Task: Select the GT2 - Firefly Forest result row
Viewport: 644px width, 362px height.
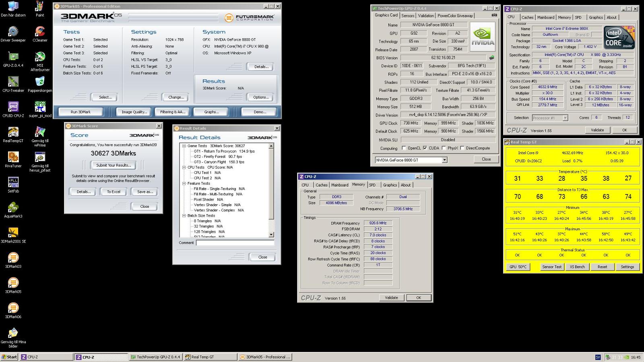Action: tap(218, 157)
